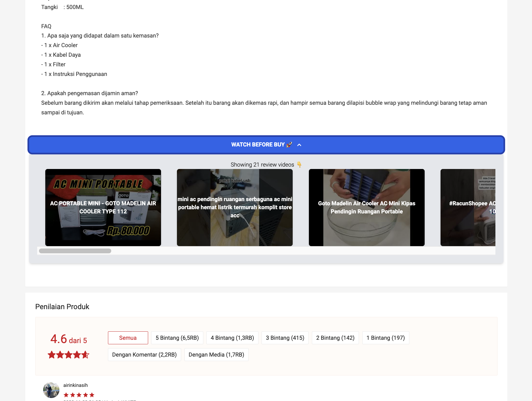The height and width of the screenshot is (401, 532).
Task: Filter reviews by 1 Bintang
Action: [386, 338]
